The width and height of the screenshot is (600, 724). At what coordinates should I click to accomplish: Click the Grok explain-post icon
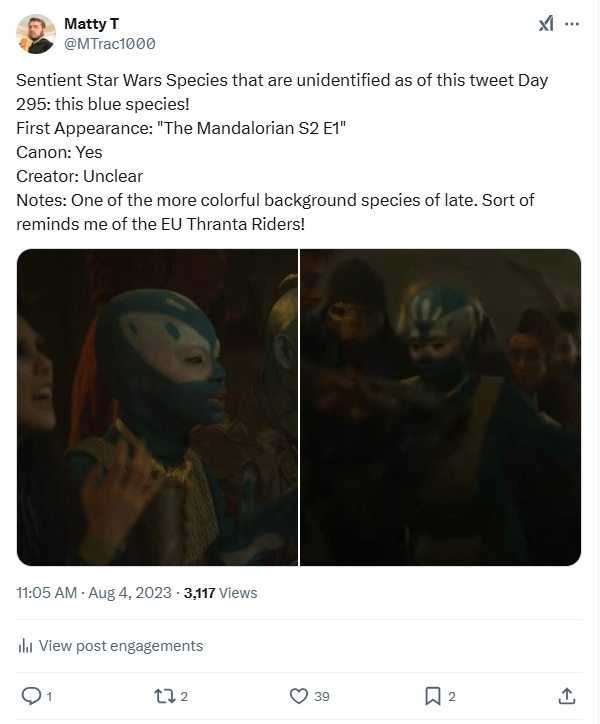(545, 24)
